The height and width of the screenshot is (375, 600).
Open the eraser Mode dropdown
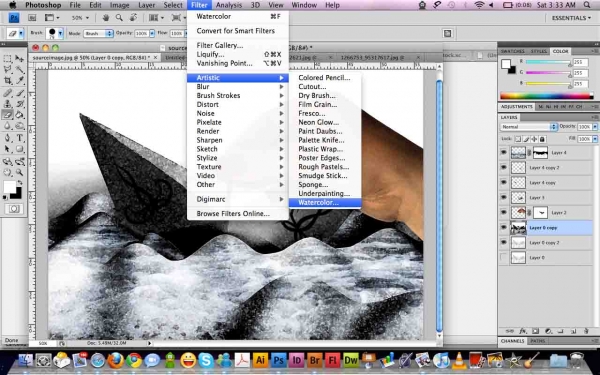tap(98, 34)
